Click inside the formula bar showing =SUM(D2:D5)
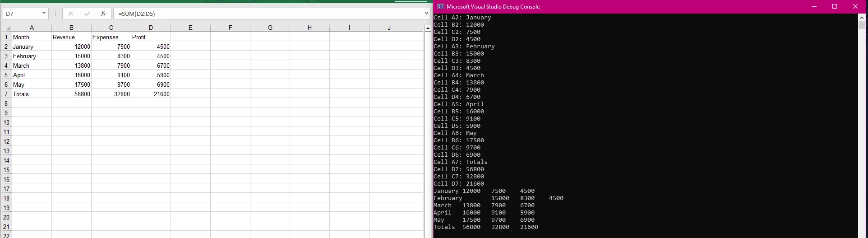This screenshot has width=868, height=238. 271,14
